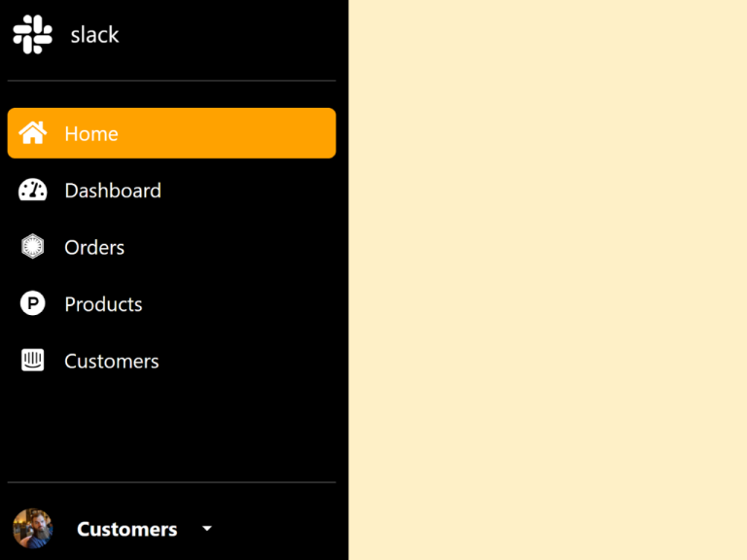Click the cream-colored main content area
Image resolution: width=747 pixels, height=560 pixels.
click(547, 280)
